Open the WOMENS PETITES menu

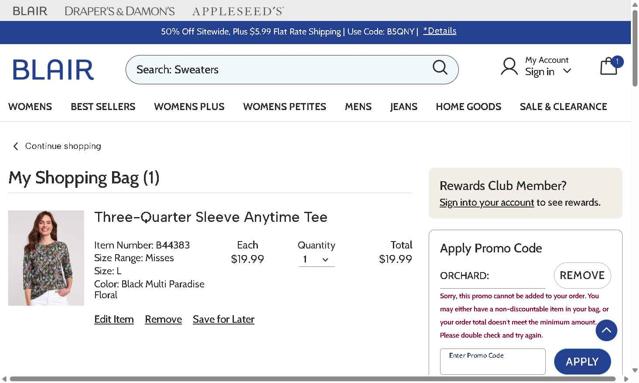(284, 107)
